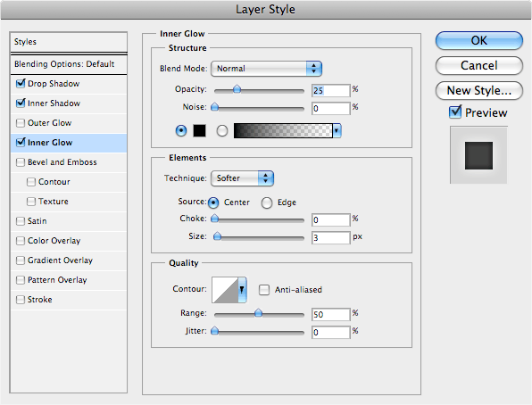Enable the Anti-aliased checkbox
532x405 pixels.
click(264, 290)
